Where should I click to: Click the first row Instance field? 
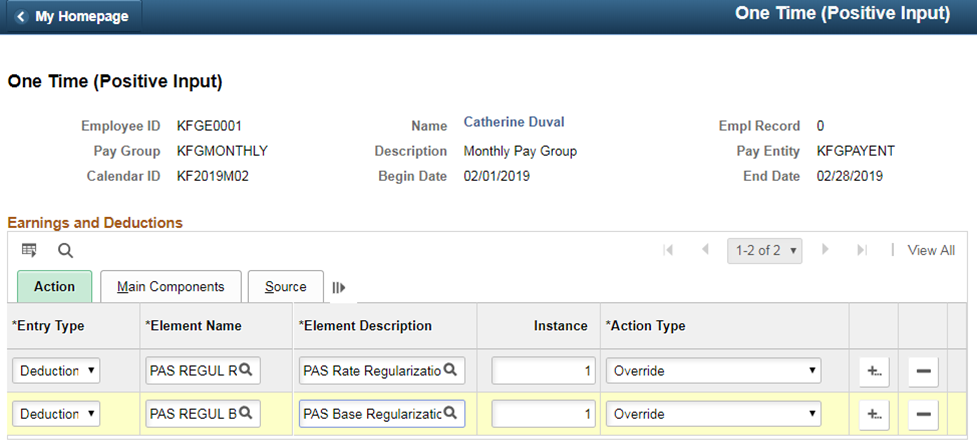[543, 371]
